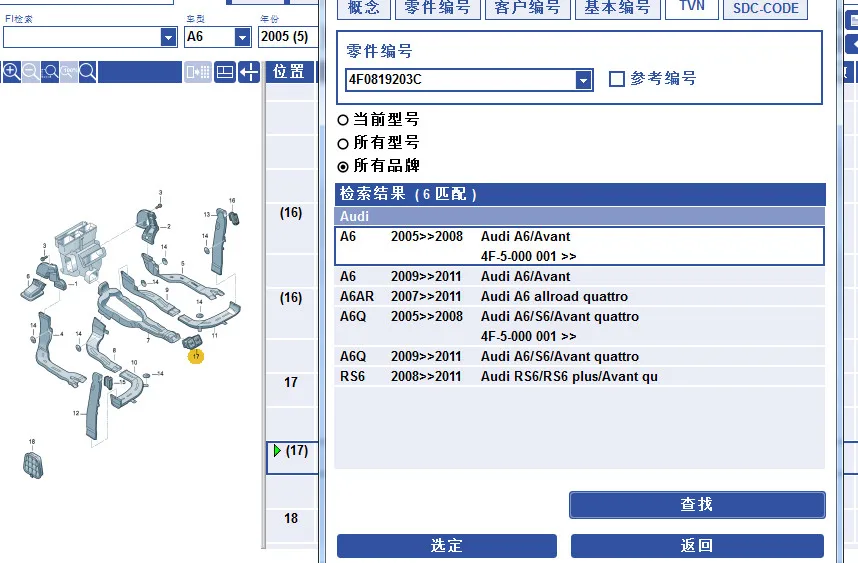
Task: Click the 位置 column header
Action: (x=289, y=72)
